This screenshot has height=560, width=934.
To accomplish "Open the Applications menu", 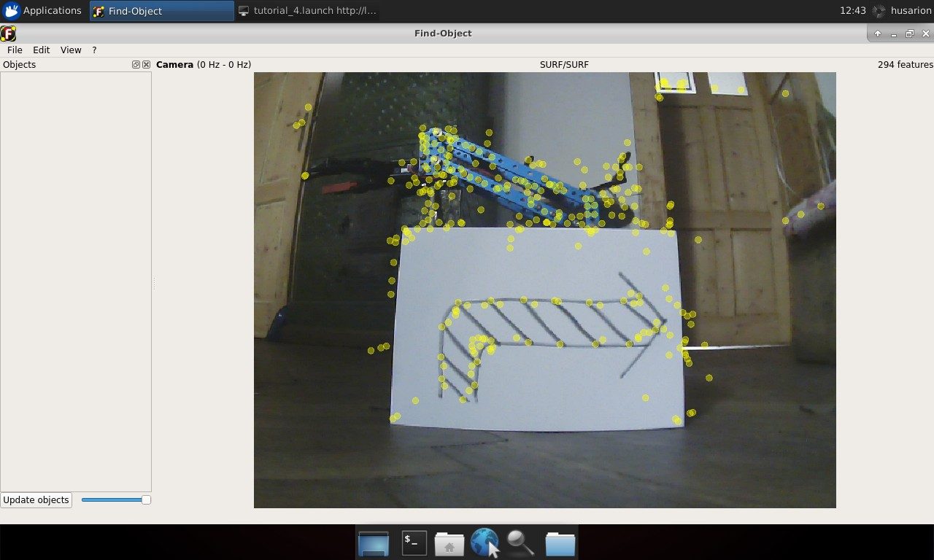I will pos(42,10).
